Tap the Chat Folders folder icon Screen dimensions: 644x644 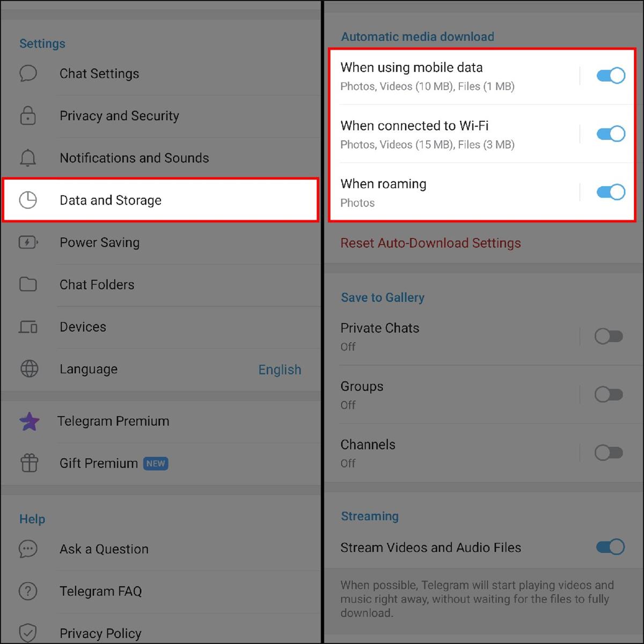point(28,284)
